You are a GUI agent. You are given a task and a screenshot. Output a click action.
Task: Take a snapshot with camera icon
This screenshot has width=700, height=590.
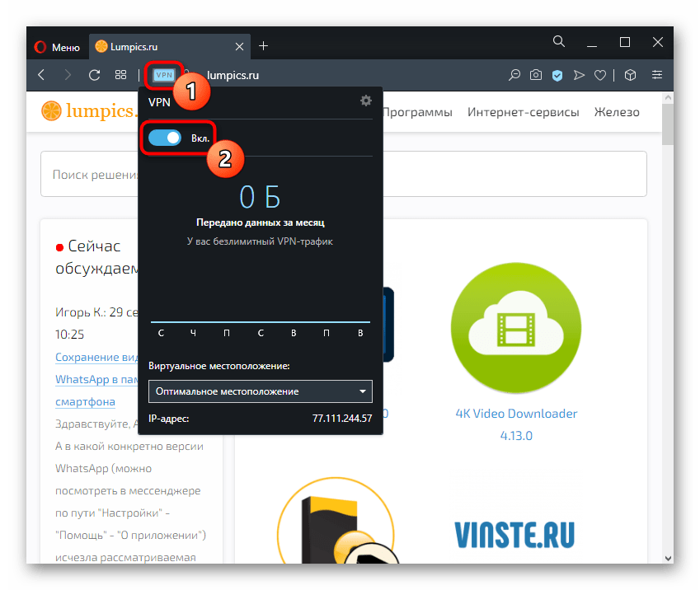click(x=536, y=75)
